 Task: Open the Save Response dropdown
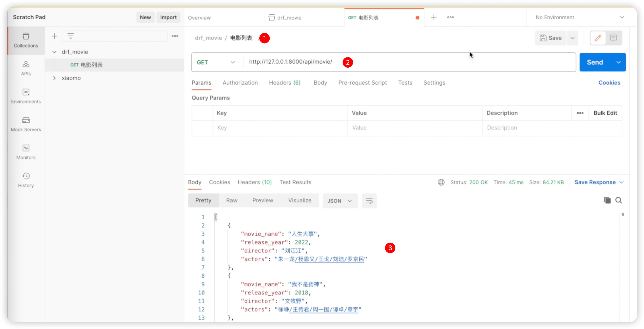[599, 182]
